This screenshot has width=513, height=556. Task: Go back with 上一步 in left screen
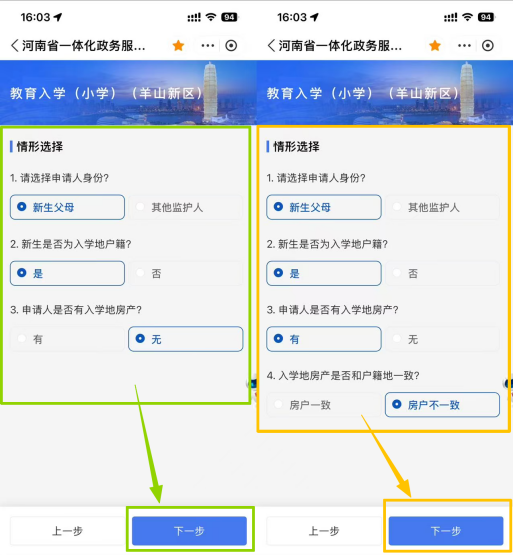67,531
